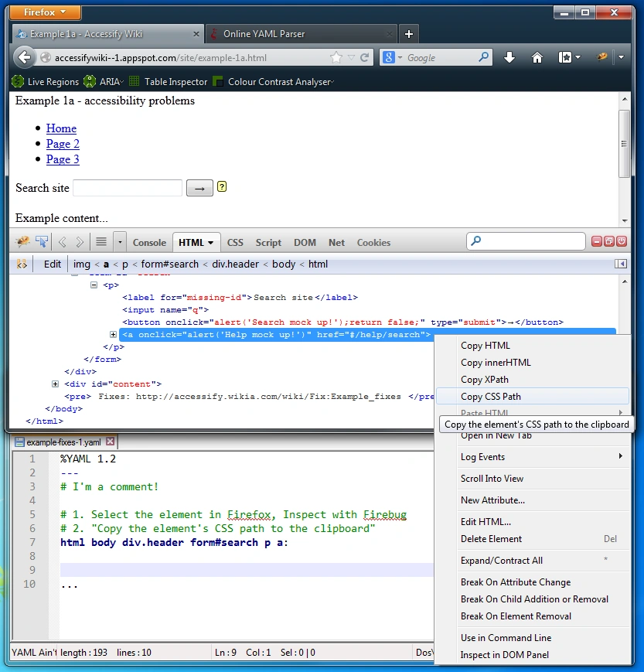The width and height of the screenshot is (644, 672).
Task: Open the Home link on the wiki page
Action: 61,128
